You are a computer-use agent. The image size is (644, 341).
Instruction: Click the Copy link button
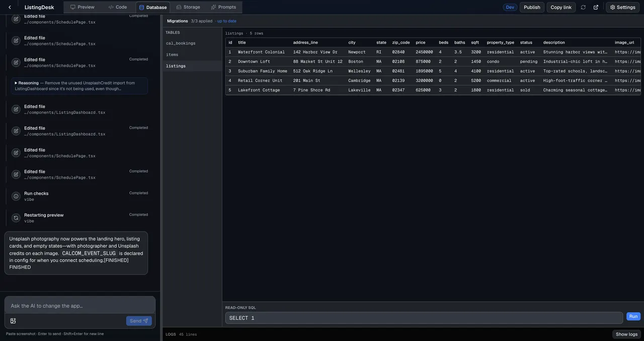tap(561, 7)
